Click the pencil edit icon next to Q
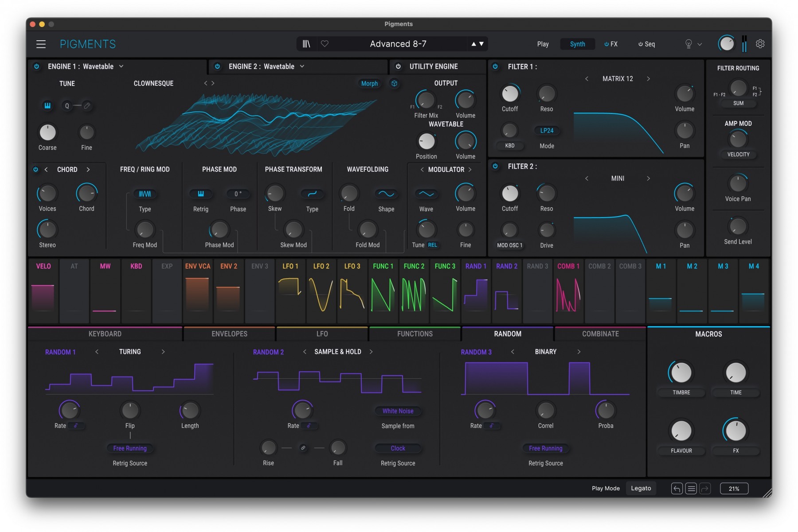The height and width of the screenshot is (532, 798). coord(87,105)
